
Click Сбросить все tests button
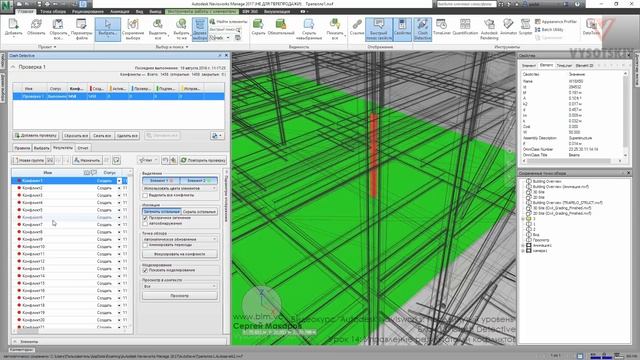[x=76, y=136]
